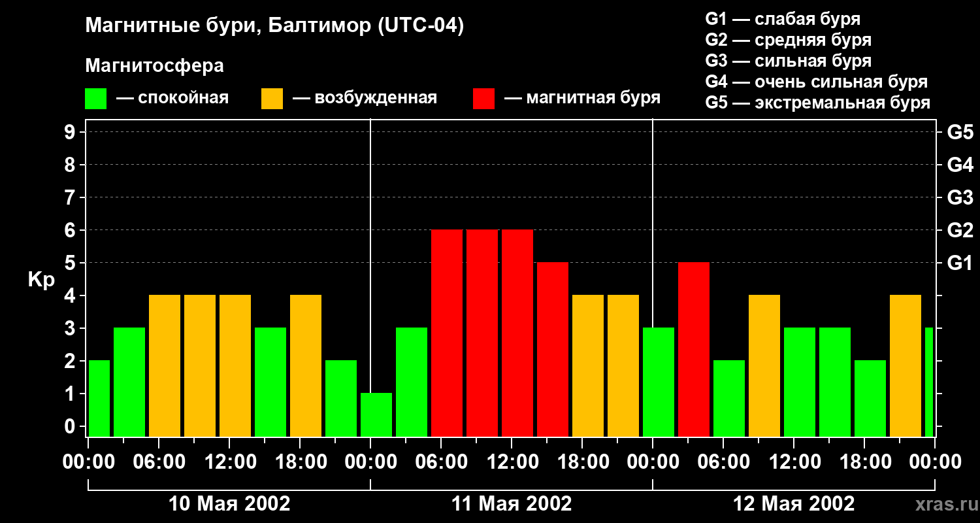
Task: Click the 'G3' right-axis label
Action: pyautogui.click(x=960, y=197)
